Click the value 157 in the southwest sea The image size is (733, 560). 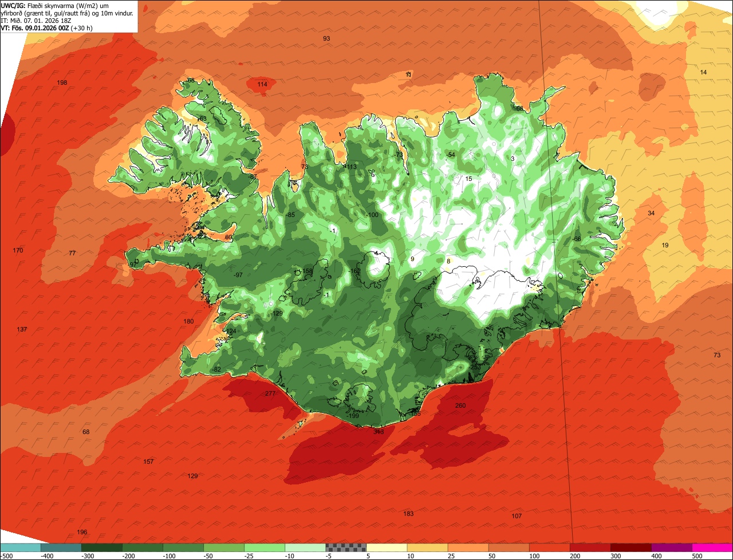pos(148,462)
